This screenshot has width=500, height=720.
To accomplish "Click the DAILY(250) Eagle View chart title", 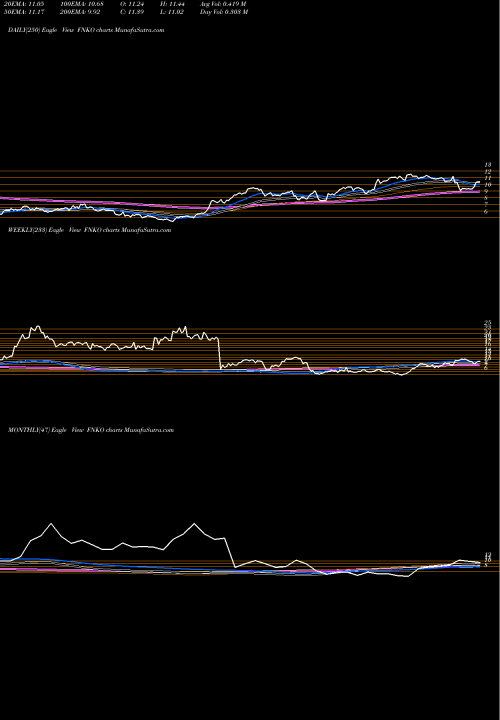I will pyautogui.click(x=86, y=30).
